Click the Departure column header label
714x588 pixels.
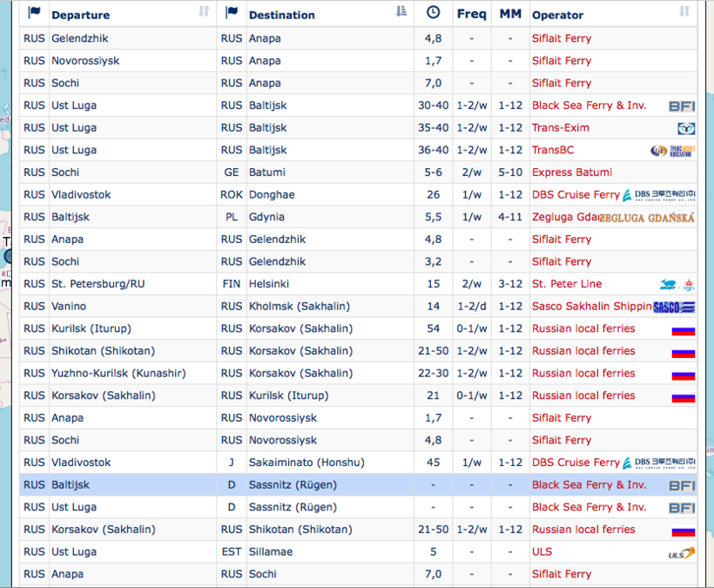pos(81,15)
